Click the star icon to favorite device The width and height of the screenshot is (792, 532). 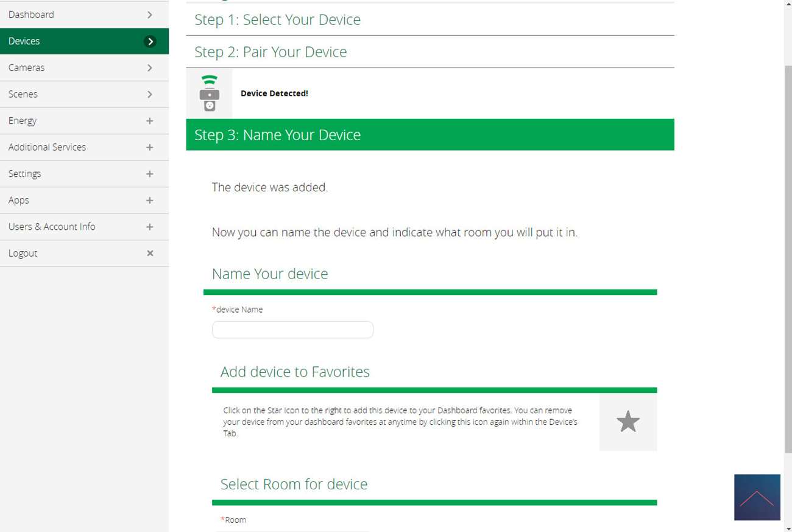point(628,422)
